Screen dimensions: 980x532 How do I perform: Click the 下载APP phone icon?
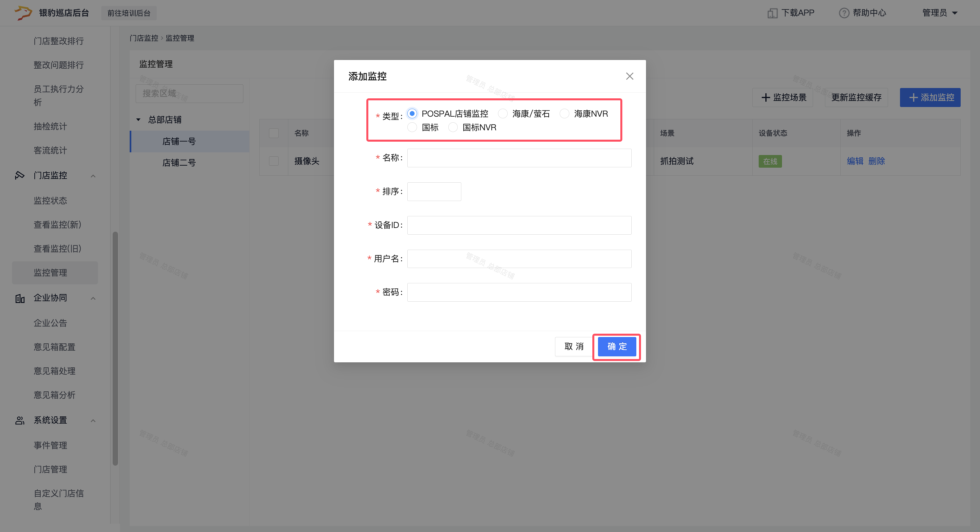coord(772,13)
